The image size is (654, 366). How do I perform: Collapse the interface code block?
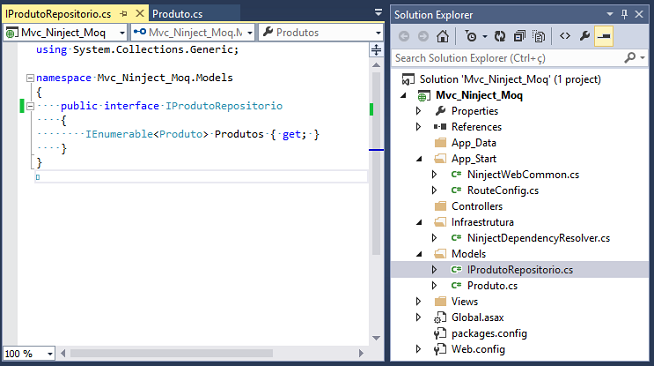point(30,106)
